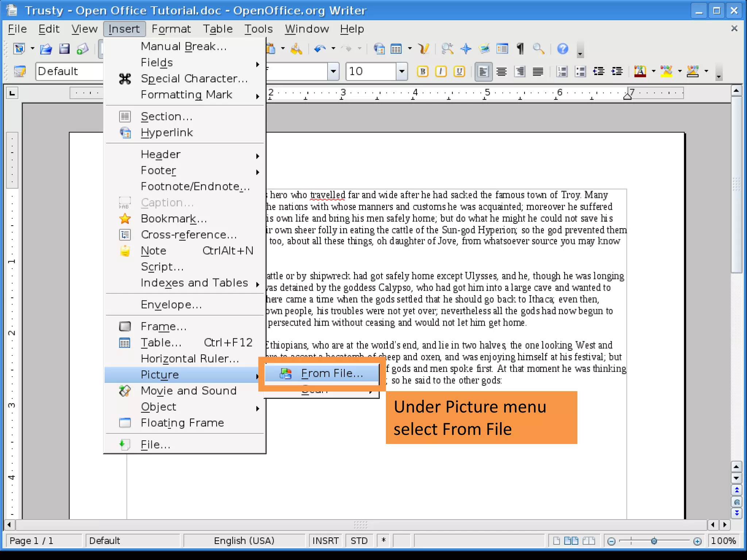747x560 pixels.
Task: Open Font Color dropdown arrow
Action: point(653,71)
